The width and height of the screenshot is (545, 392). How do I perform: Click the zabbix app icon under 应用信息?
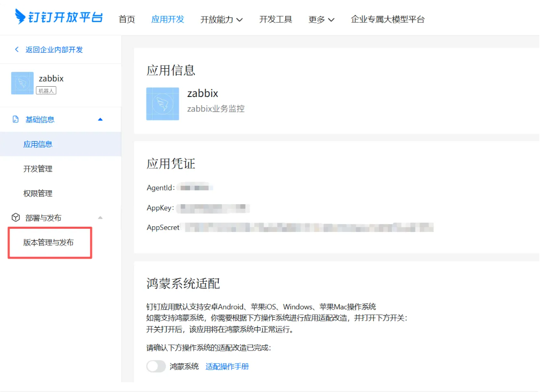pos(162,104)
